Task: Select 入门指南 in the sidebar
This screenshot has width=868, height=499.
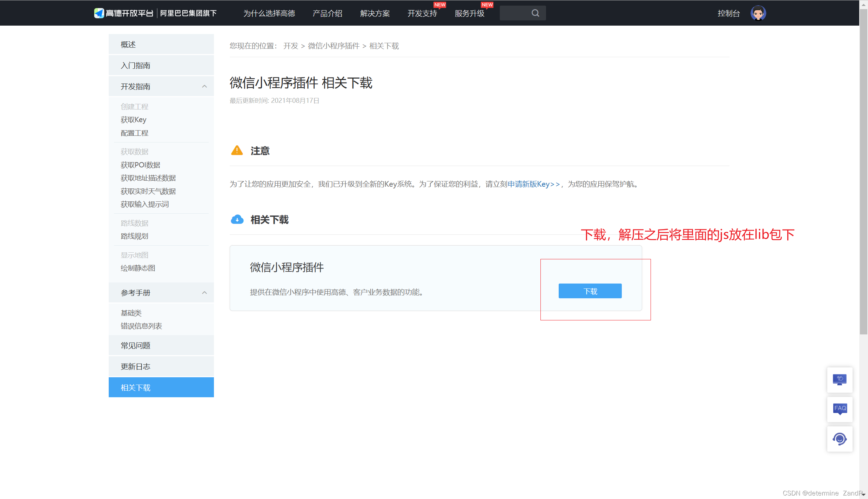Action: coord(161,65)
